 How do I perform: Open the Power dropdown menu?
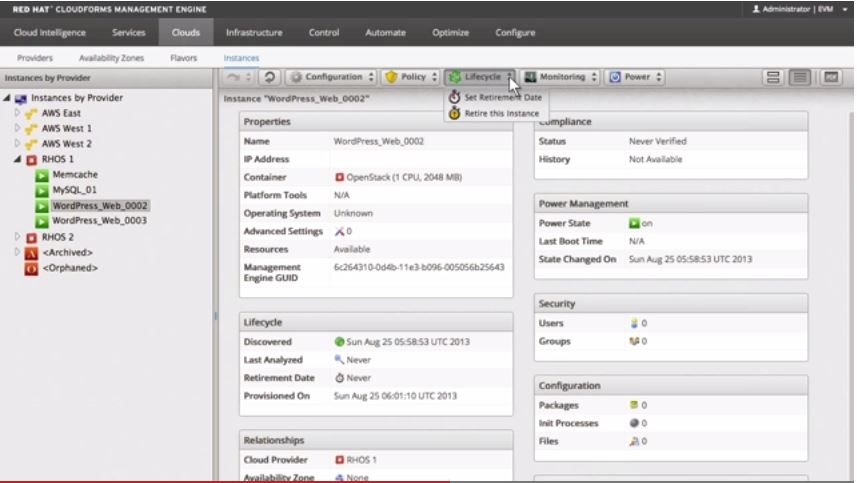(636, 77)
